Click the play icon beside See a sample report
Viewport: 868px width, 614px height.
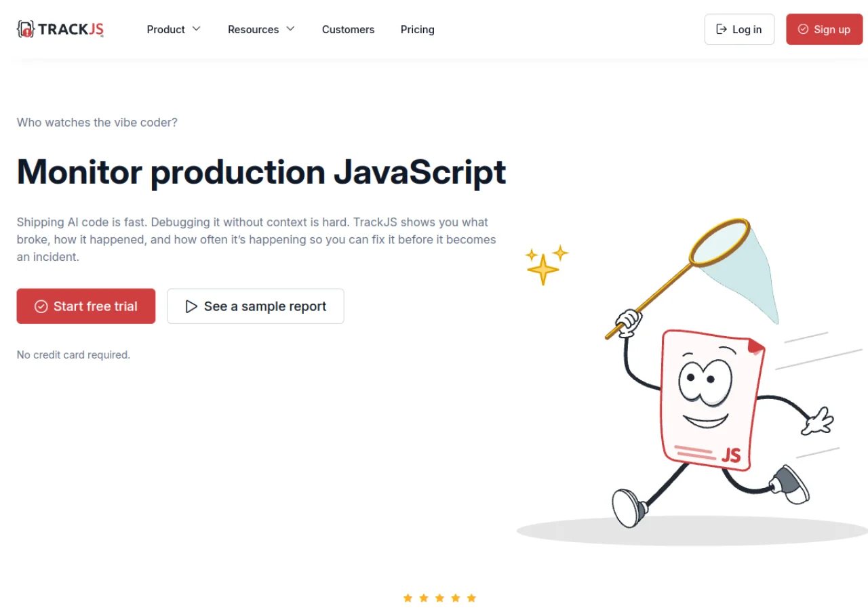pos(191,306)
